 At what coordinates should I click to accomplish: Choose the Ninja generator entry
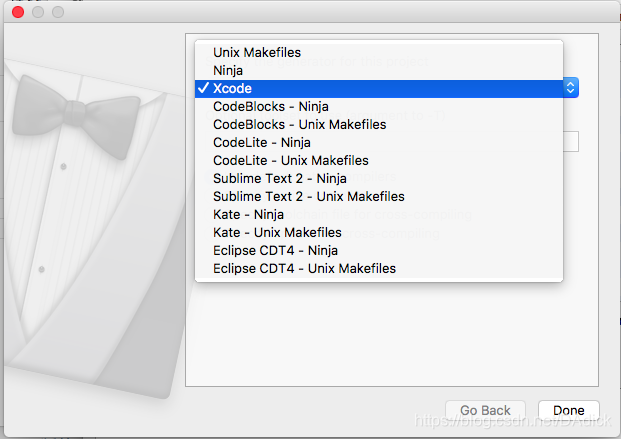click(379, 71)
